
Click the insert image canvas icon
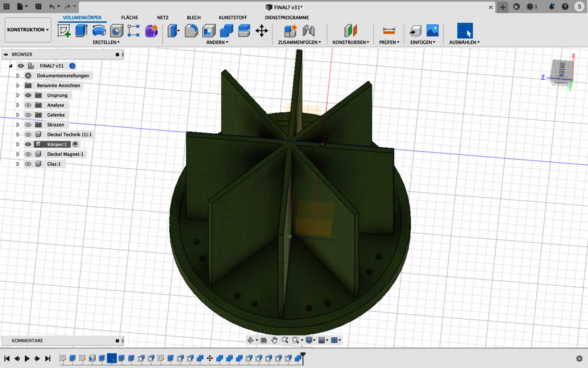point(433,31)
